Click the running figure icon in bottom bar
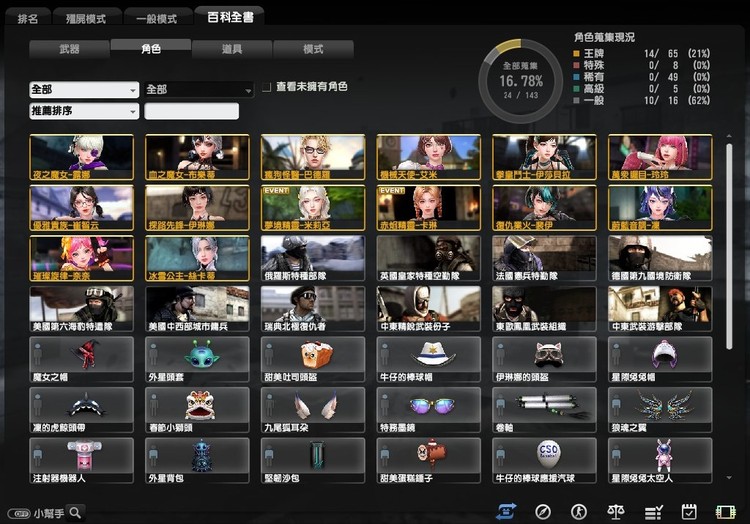 coord(579,511)
